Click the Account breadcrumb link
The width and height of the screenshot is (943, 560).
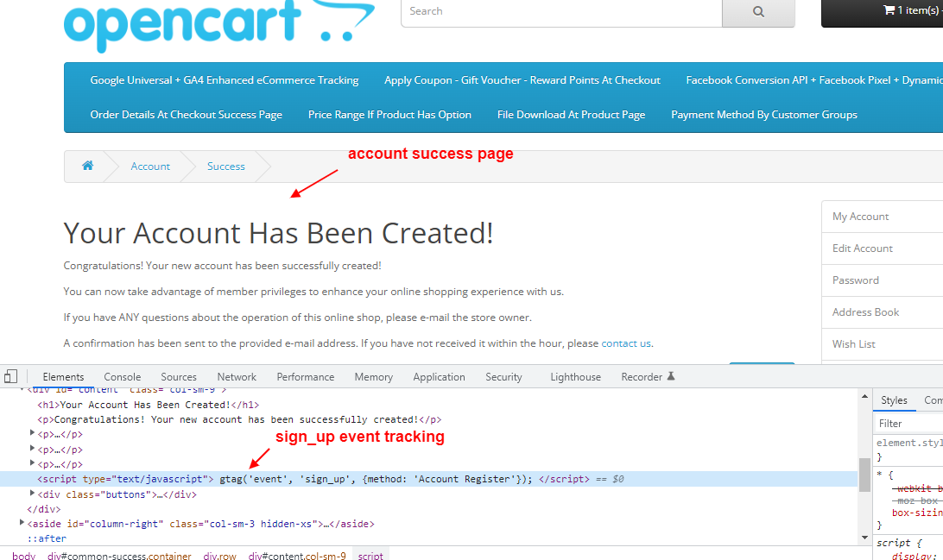150,167
